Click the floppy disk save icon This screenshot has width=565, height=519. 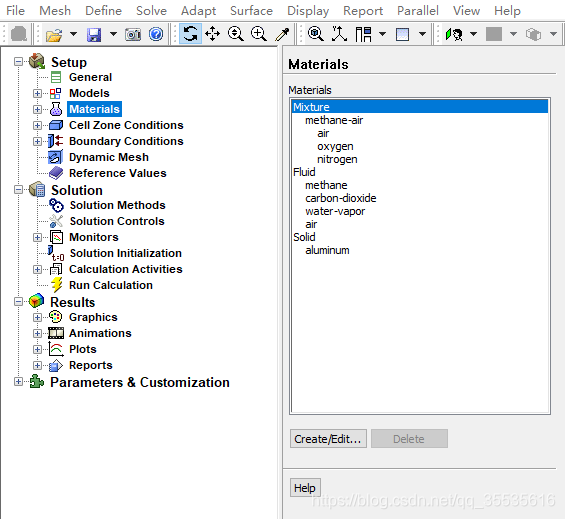pyautogui.click(x=94, y=35)
